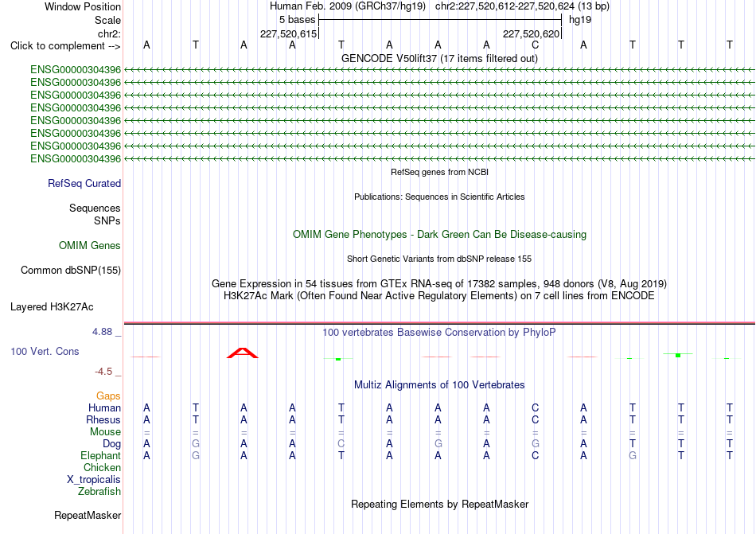Click the chr2:227,520,612-227,520,624 (13 bp) position text

(522, 6)
